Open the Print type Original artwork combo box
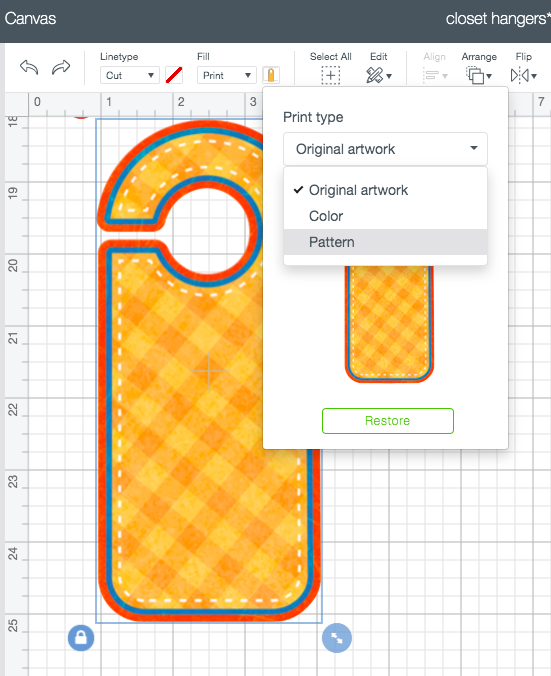 coord(385,149)
